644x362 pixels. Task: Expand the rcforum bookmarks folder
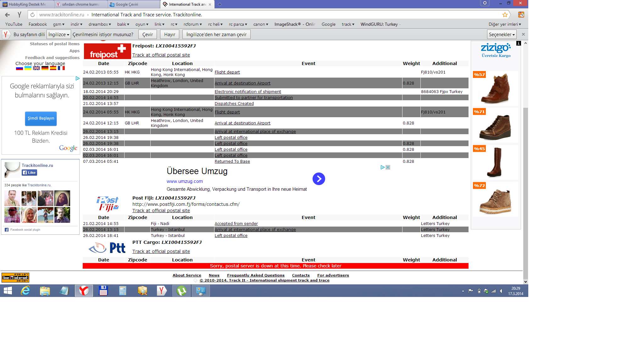(193, 24)
